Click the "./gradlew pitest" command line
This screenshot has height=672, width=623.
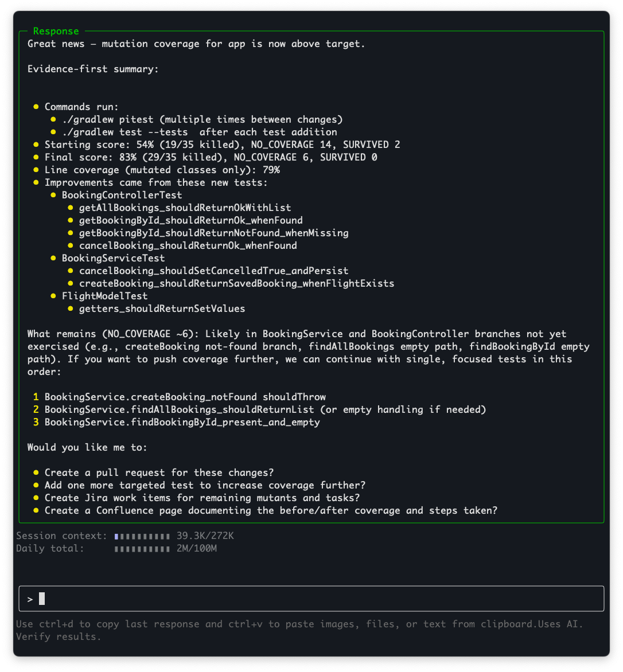pos(202,119)
